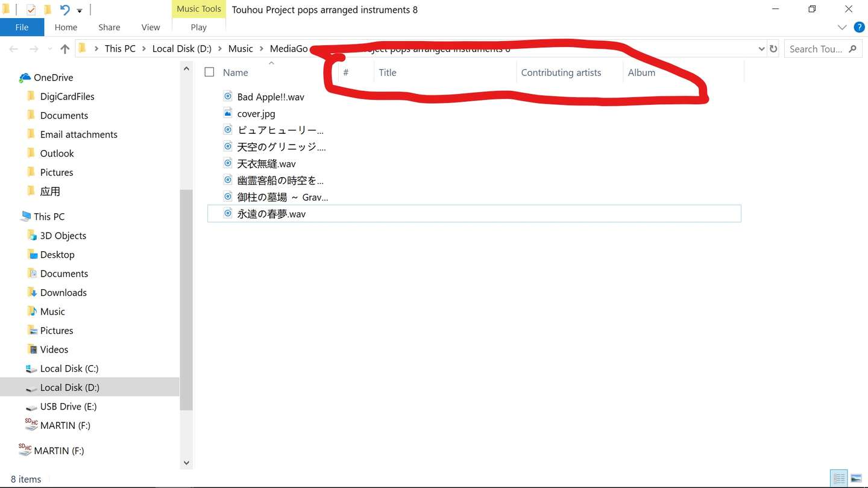
Task: Go forward with the Forward arrow
Action: (x=34, y=49)
